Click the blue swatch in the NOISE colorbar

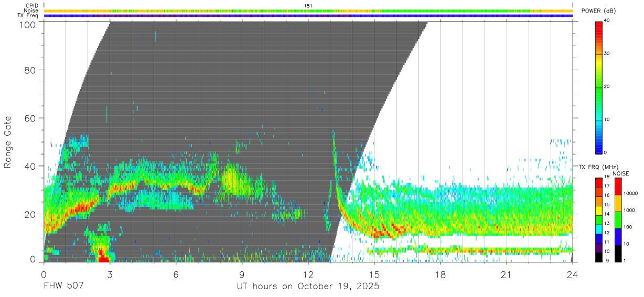pos(618,237)
